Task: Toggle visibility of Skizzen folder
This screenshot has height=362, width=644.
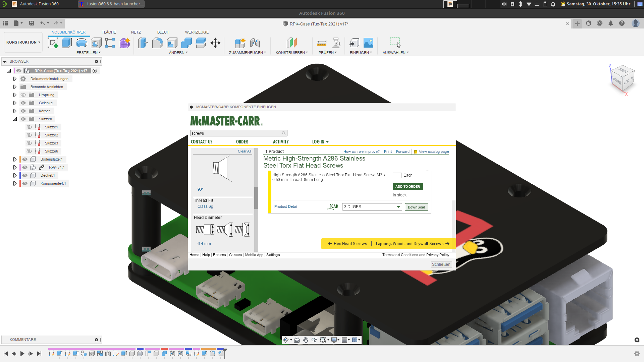Action: point(23,119)
